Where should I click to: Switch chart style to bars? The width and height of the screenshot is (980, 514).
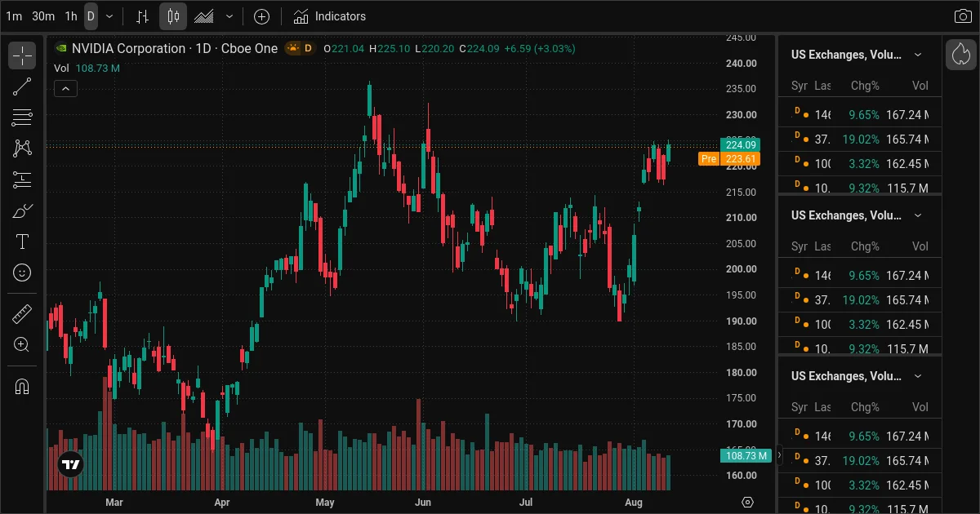(142, 16)
